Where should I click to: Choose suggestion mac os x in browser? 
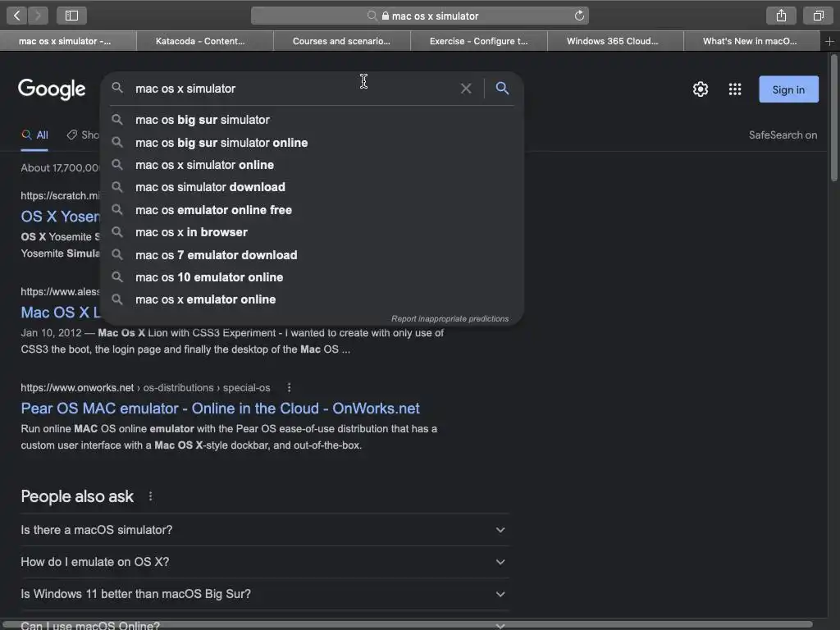313,232
